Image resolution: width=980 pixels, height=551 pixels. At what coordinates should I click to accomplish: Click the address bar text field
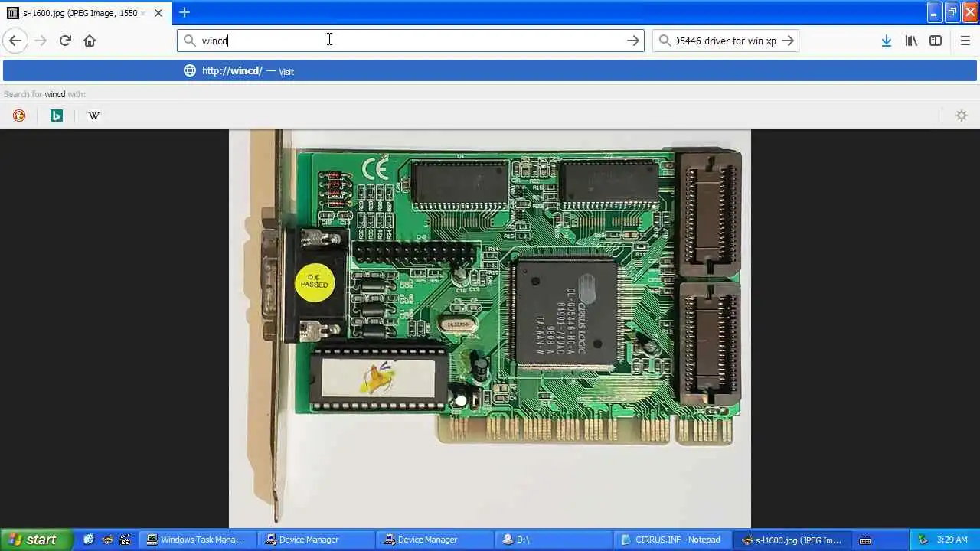point(410,41)
